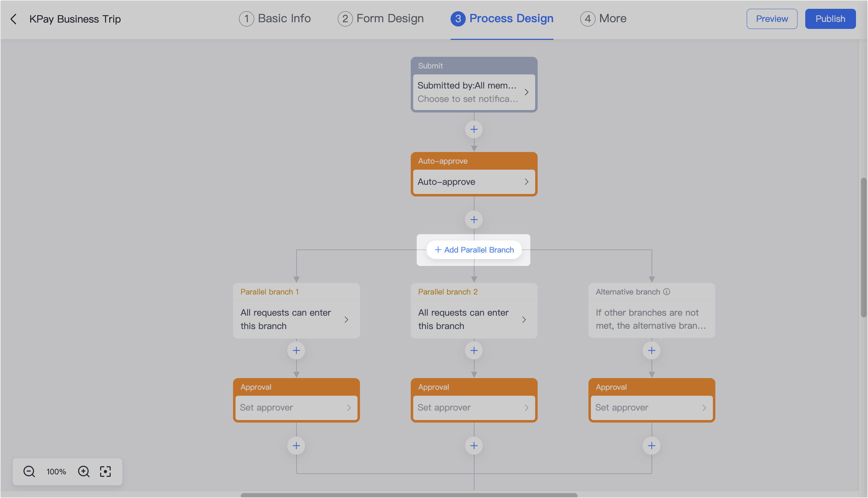Screen dimensions: 868x498
Task: Select the zoom out icon
Action: point(29,472)
